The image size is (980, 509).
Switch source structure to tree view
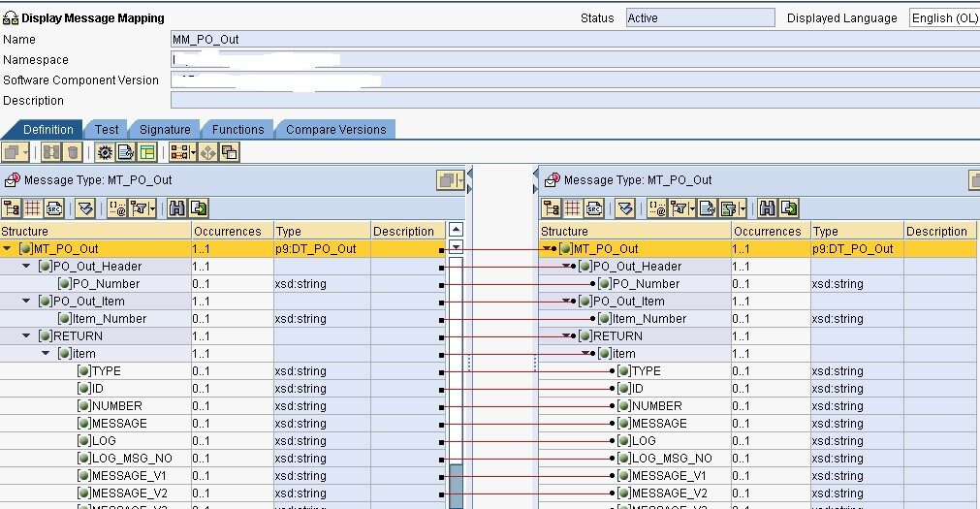point(12,207)
